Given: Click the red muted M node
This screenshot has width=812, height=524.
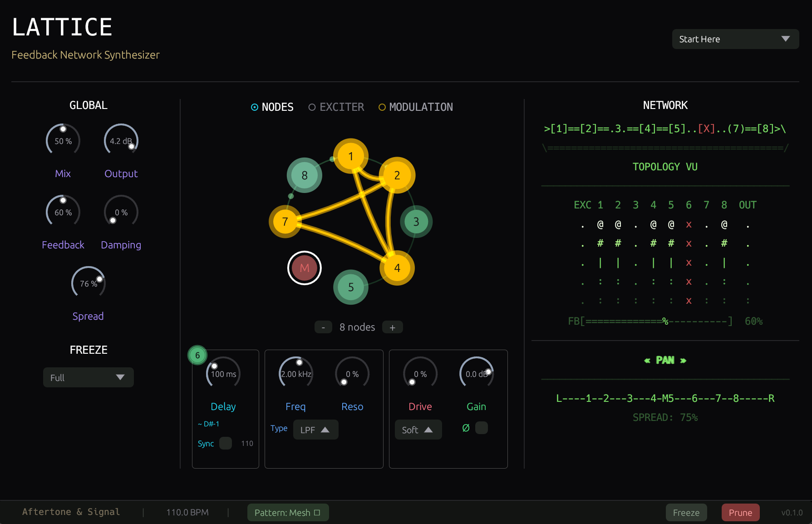Looking at the screenshot, I should pos(304,268).
